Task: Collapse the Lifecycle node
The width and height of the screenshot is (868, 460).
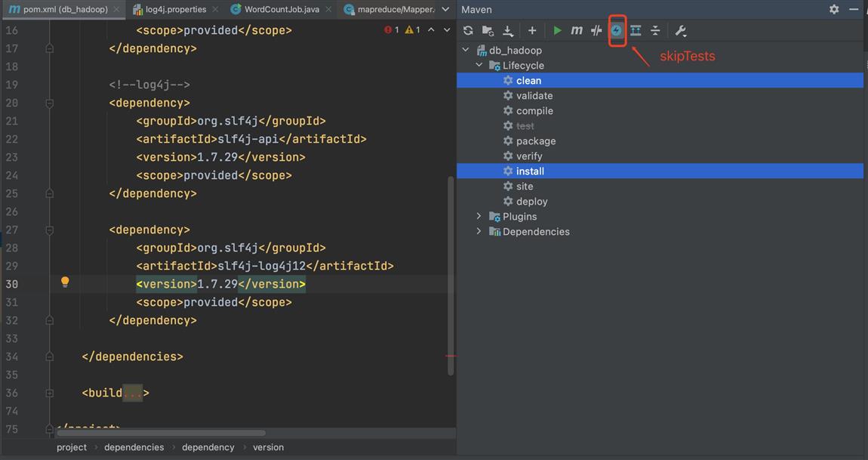Action: tap(479, 66)
